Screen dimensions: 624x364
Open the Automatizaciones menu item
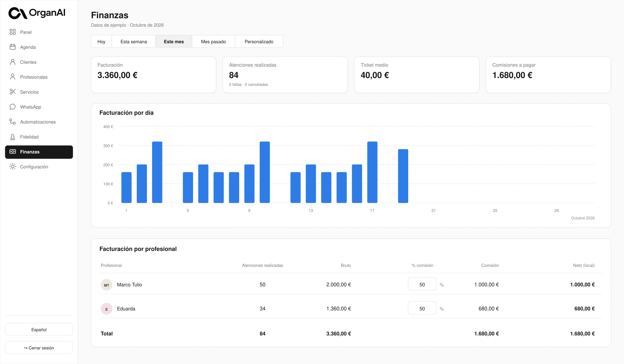tap(39, 122)
